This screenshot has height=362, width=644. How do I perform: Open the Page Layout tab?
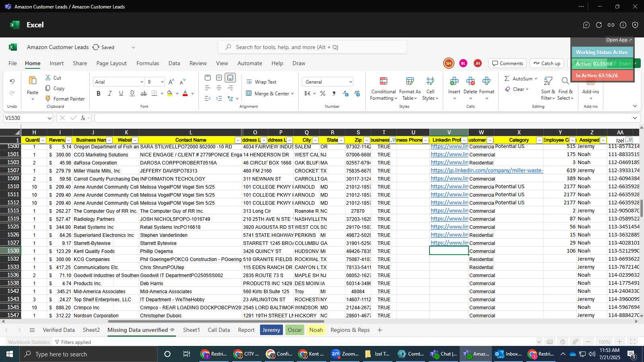pos(111,63)
